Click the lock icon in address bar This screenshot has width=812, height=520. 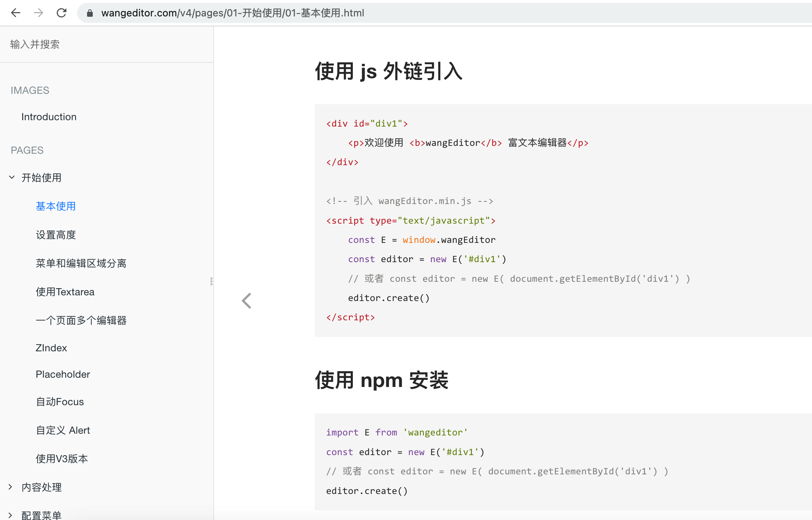click(90, 13)
